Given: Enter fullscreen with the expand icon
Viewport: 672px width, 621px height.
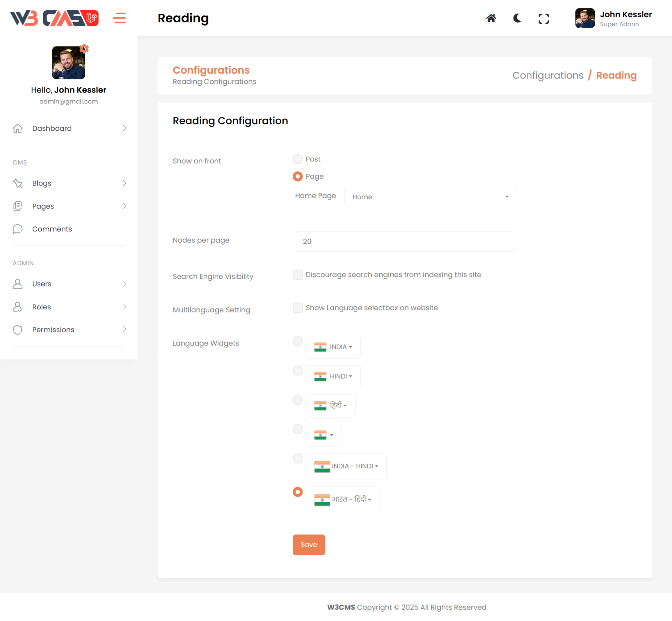Looking at the screenshot, I should (543, 19).
